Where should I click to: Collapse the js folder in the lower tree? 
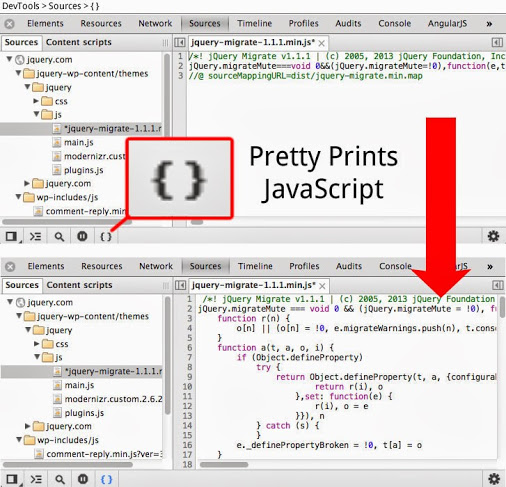37,357
